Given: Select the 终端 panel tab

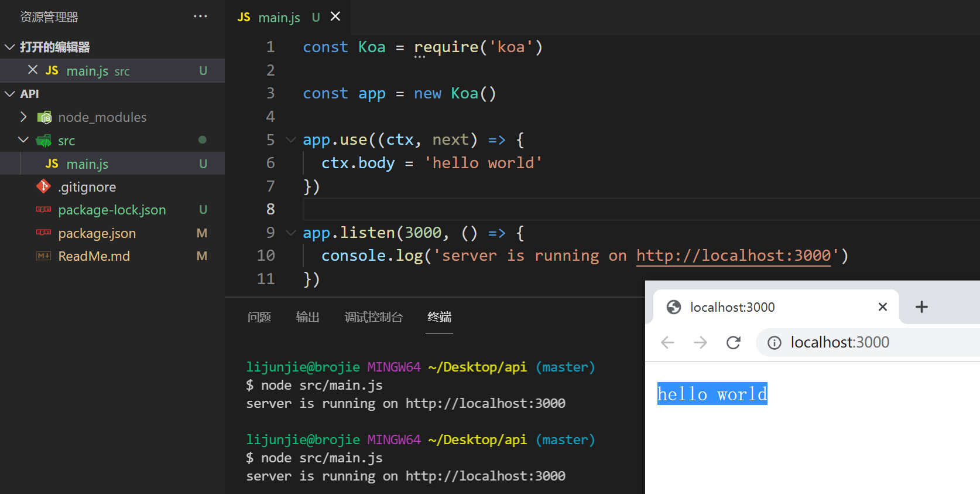Looking at the screenshot, I should click(x=439, y=317).
